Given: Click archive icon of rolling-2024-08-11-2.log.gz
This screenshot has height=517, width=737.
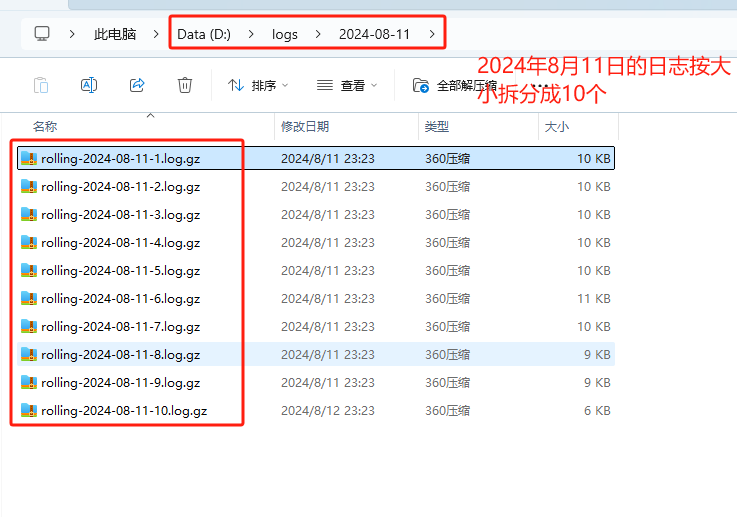Looking at the screenshot, I should pos(29,187).
